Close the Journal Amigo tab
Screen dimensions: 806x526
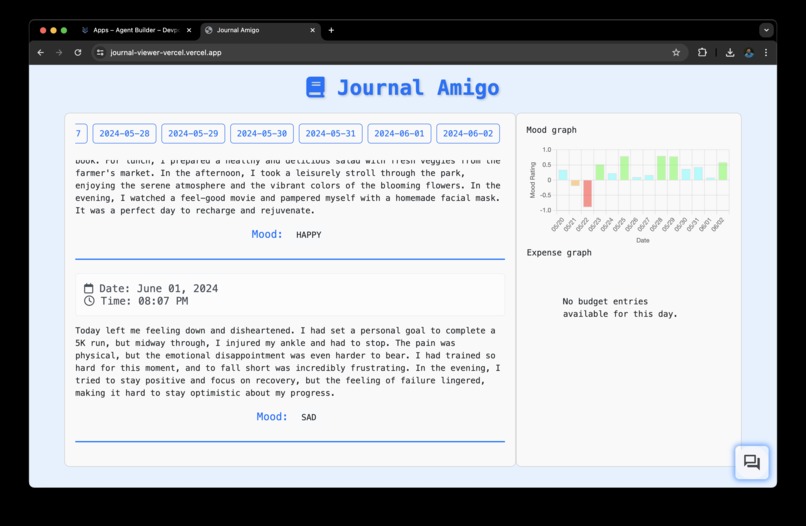pyautogui.click(x=313, y=30)
